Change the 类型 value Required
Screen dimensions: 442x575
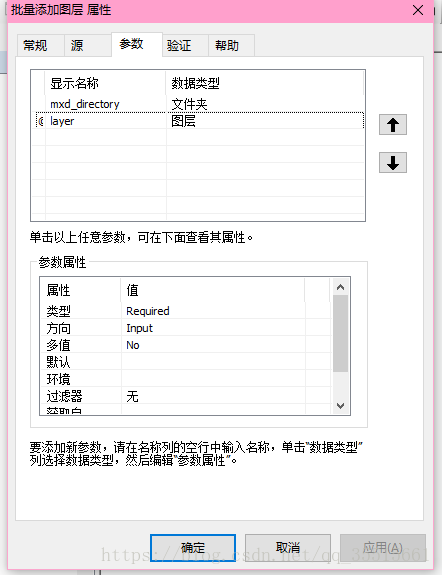(213, 311)
